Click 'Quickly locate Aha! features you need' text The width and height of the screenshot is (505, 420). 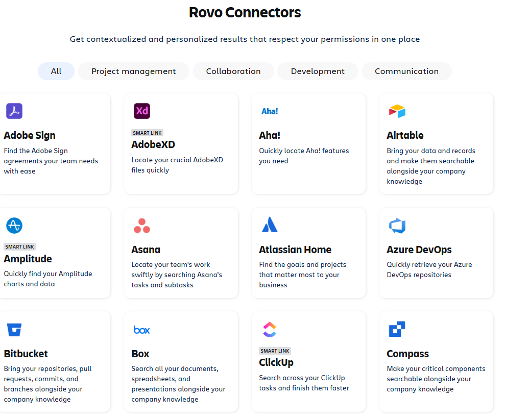(304, 156)
